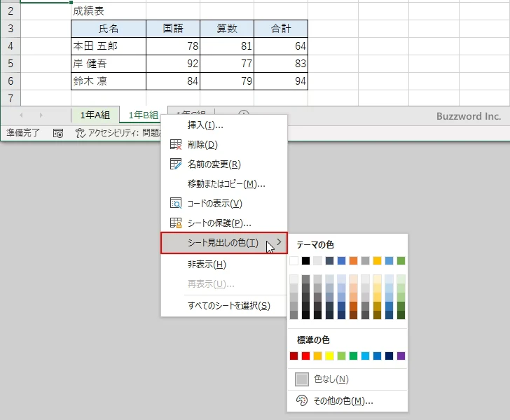Choose コードの表示(V) menu entry
The image size is (510, 420).
coord(224,204)
